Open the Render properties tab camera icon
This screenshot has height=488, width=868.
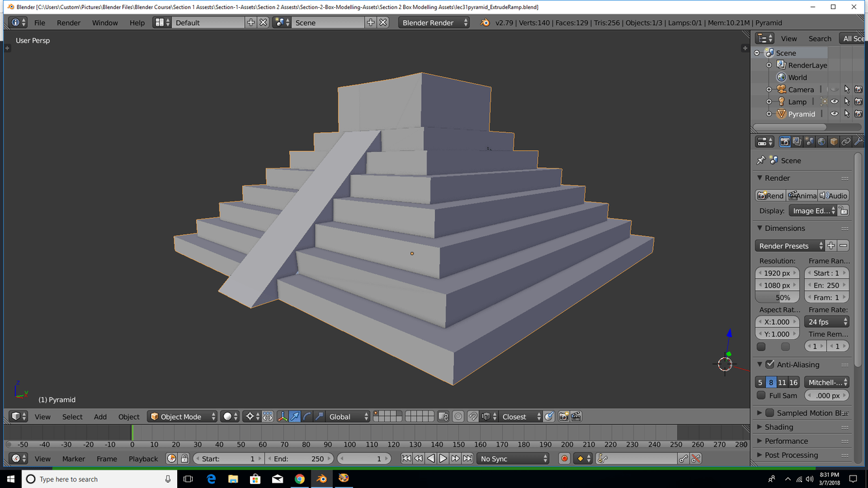pyautogui.click(x=785, y=141)
